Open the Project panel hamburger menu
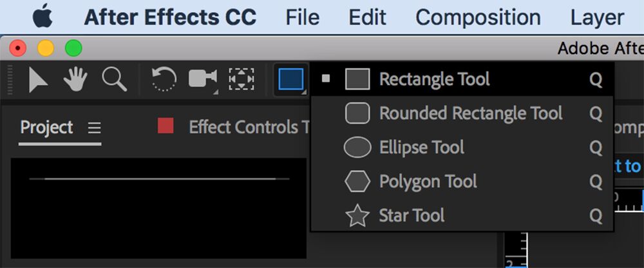This screenshot has height=268, width=644. [x=94, y=128]
